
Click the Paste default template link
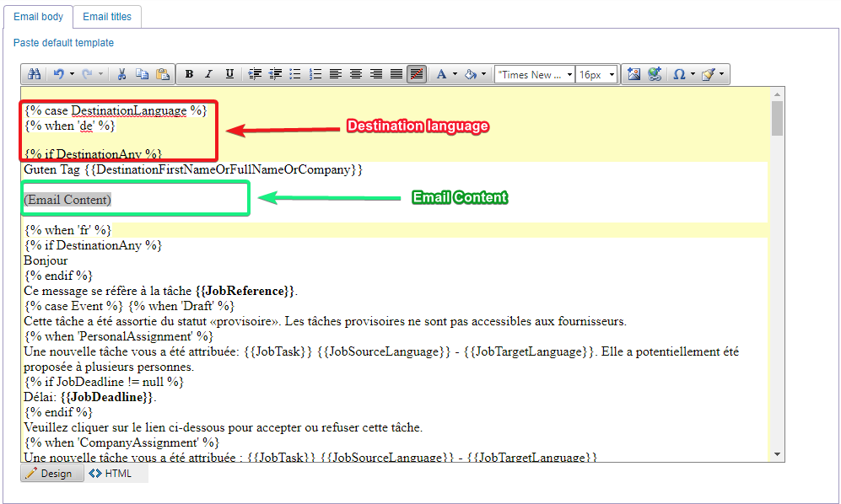63,43
